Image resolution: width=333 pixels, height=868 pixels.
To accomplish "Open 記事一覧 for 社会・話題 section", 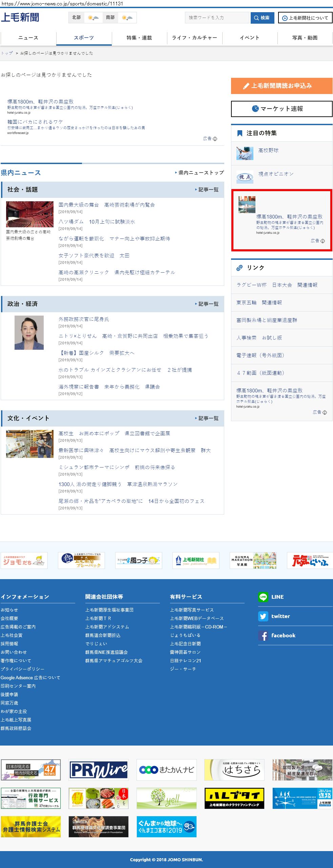I will (207, 190).
